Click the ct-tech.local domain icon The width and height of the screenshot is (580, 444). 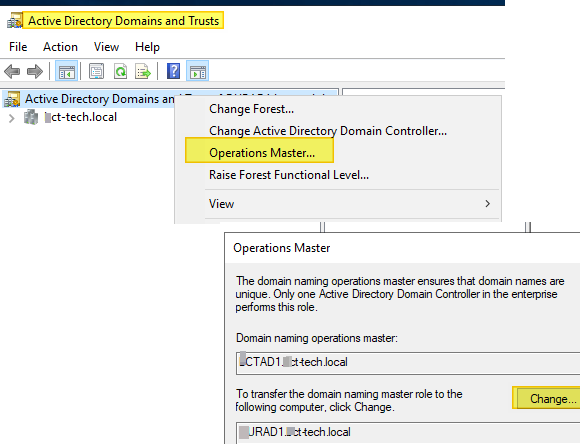point(31,117)
